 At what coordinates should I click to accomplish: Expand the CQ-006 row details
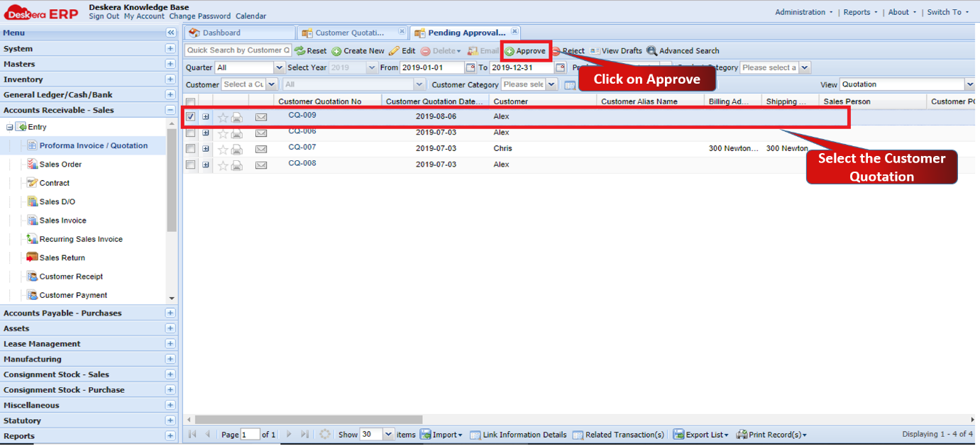(x=206, y=133)
